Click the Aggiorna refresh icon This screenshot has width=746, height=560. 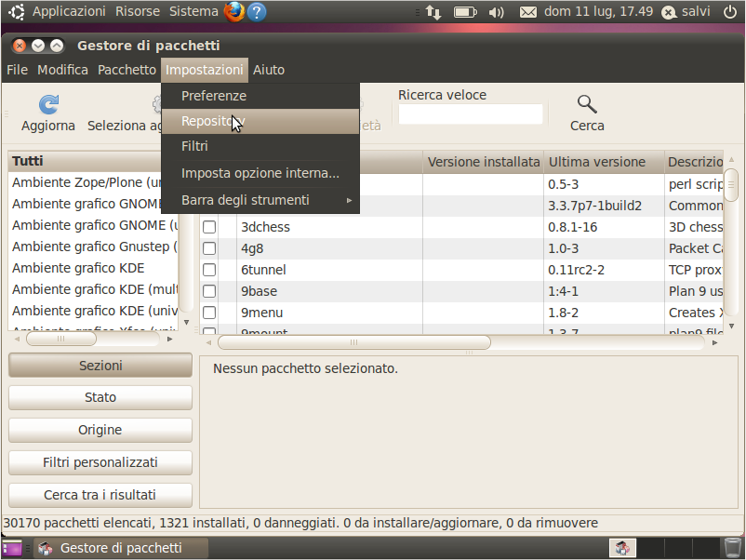48,105
